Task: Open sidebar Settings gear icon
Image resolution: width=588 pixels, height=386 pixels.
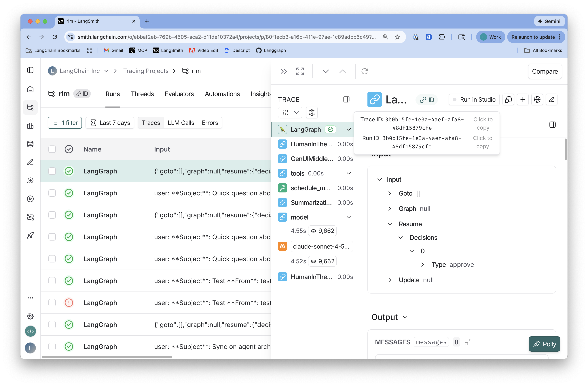Action: 30,316
